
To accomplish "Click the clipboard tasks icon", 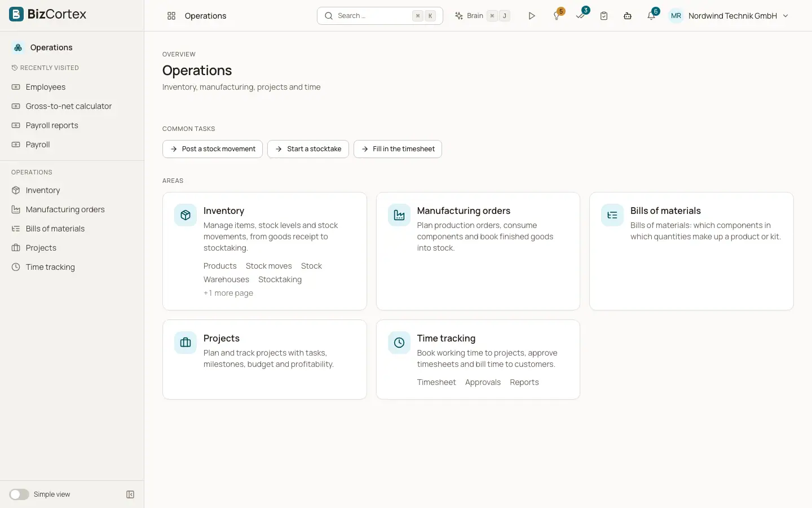I will 604,16.
